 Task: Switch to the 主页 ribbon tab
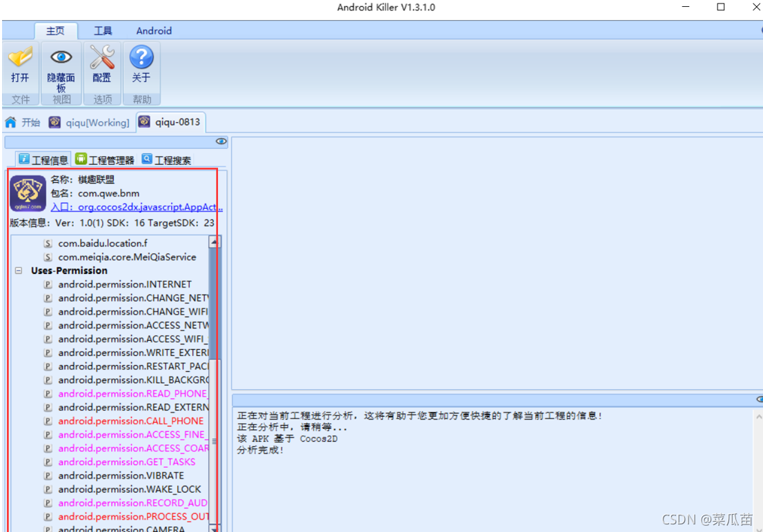[55, 30]
